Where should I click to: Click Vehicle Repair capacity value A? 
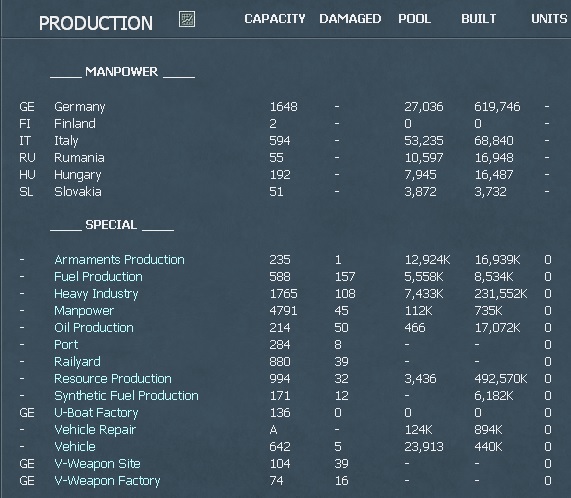[273, 430]
